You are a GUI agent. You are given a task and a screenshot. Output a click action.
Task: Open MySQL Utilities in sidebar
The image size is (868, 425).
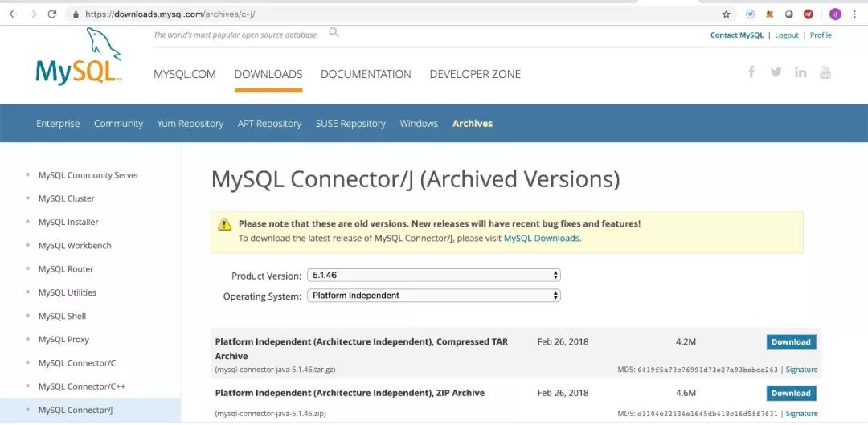pos(67,292)
